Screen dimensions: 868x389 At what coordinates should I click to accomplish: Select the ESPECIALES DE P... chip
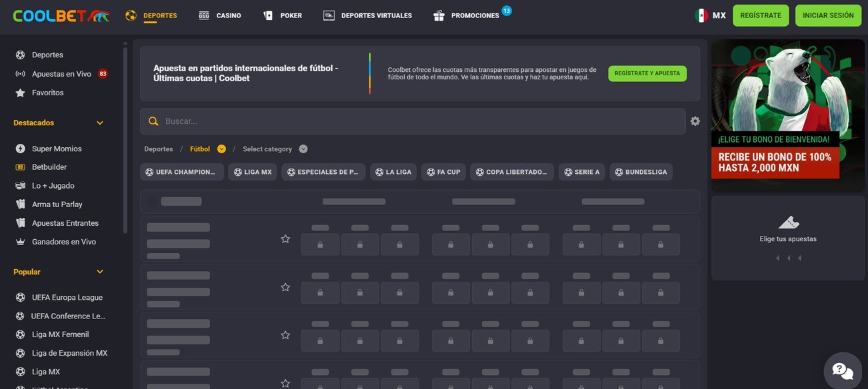(x=323, y=172)
